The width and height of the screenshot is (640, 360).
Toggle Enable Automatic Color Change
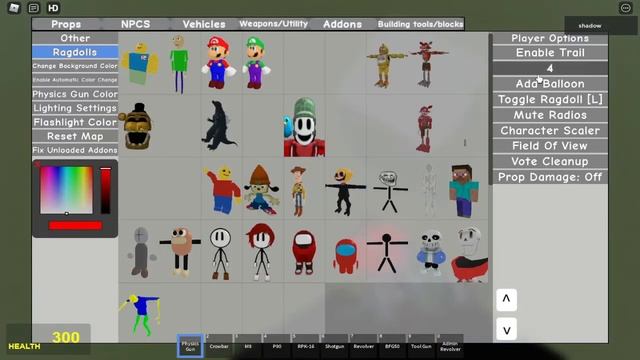click(75, 80)
